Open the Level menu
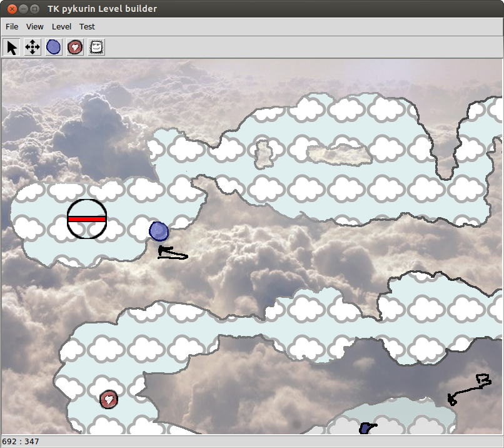 click(x=61, y=27)
